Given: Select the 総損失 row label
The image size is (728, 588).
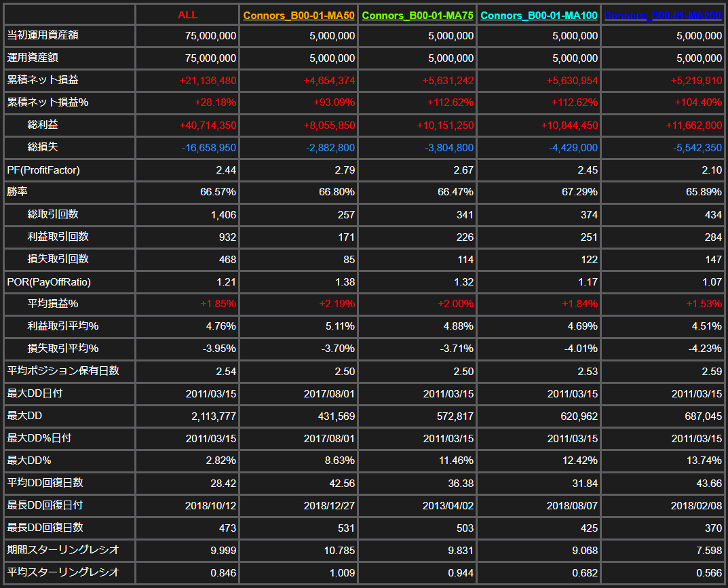Looking at the screenshot, I should coord(43,147).
